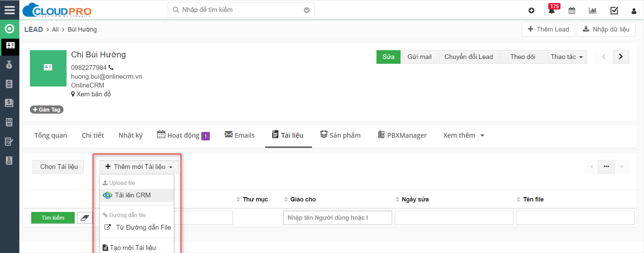Expand the Thao tác dropdown
The height and width of the screenshot is (253, 644).
[x=566, y=57]
